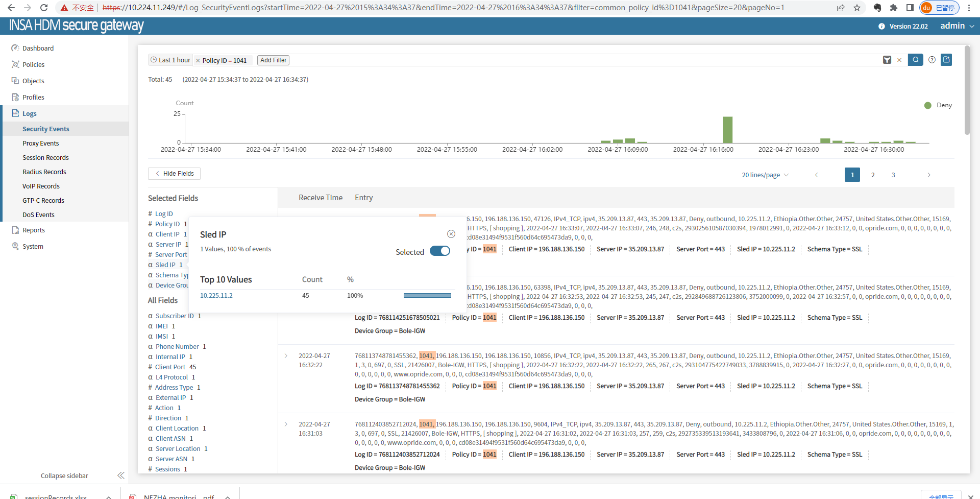Bookmark page with browser star icon
Image resolution: width=980 pixels, height=499 pixels.
(857, 8)
